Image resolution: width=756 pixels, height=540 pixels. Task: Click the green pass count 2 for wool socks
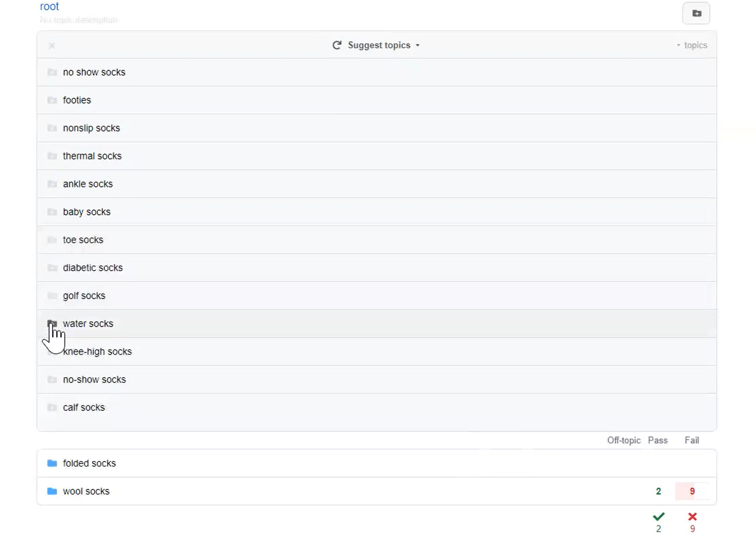[x=658, y=491]
